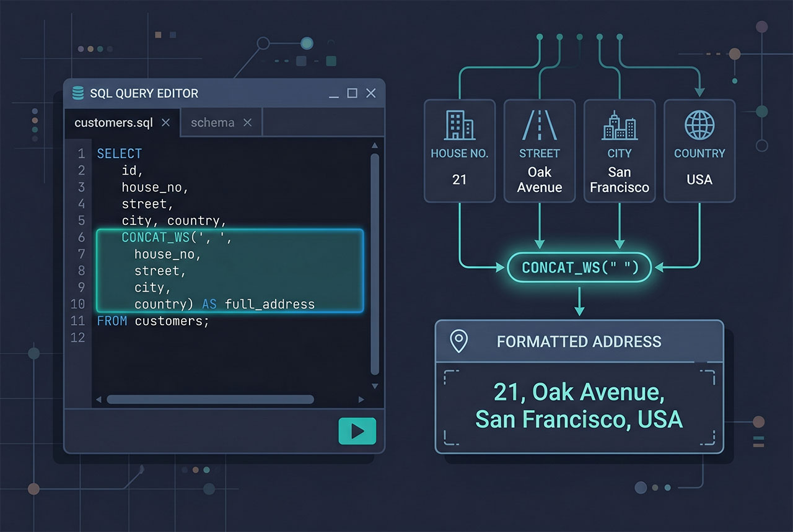This screenshot has height=532, width=793.
Task: Click the vertical scrollbar thumb in editor
Action: 374,264
